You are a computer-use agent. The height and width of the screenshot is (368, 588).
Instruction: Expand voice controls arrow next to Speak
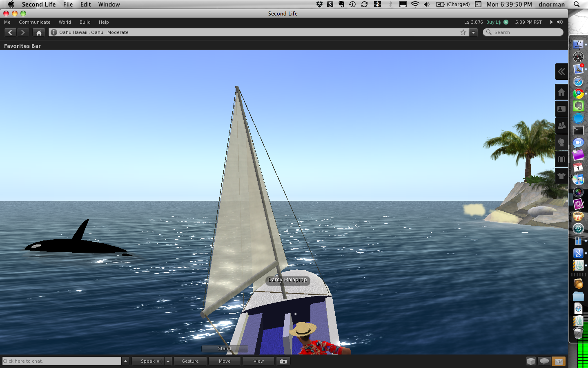click(168, 361)
